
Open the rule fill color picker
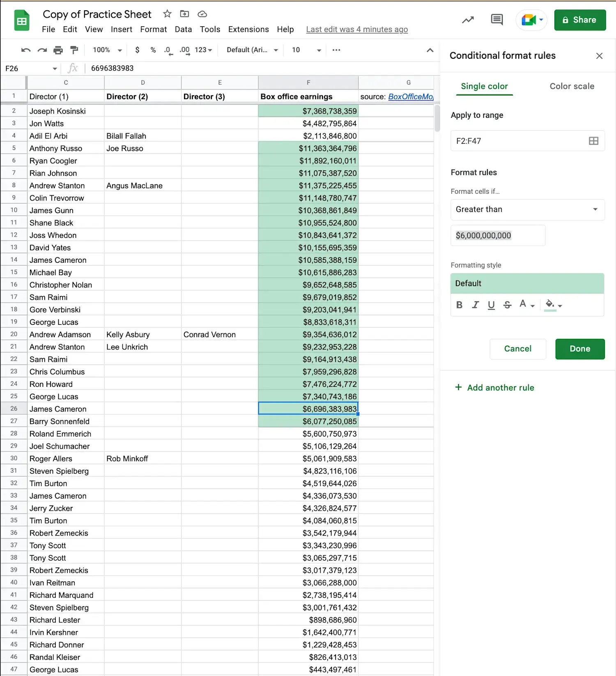point(553,305)
